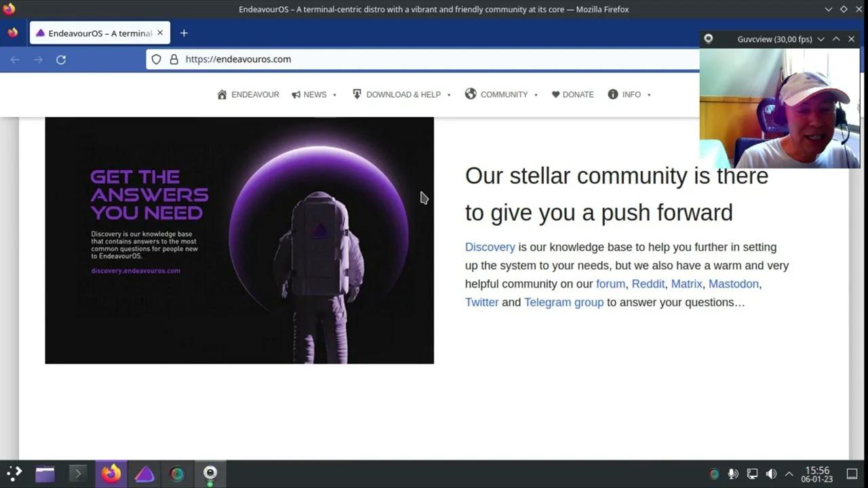The image size is (868, 488).
Task: Click the astronaut 'Get the answers you need' image
Action: tap(239, 241)
